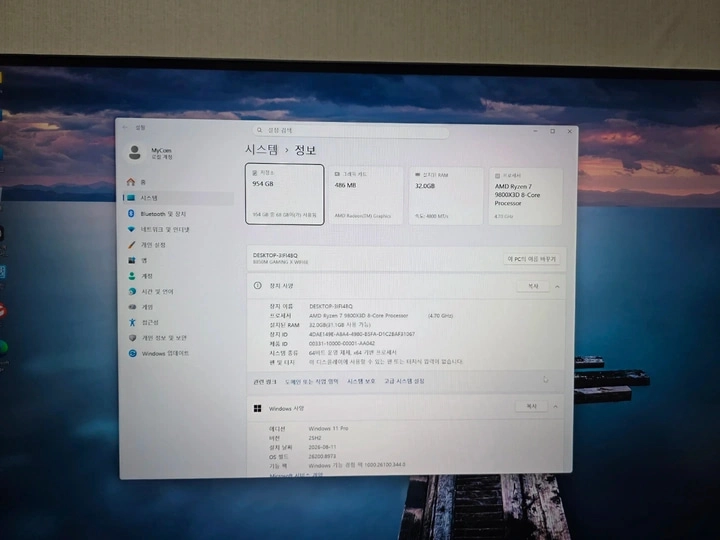Minimize the Settings window

[x=535, y=131]
